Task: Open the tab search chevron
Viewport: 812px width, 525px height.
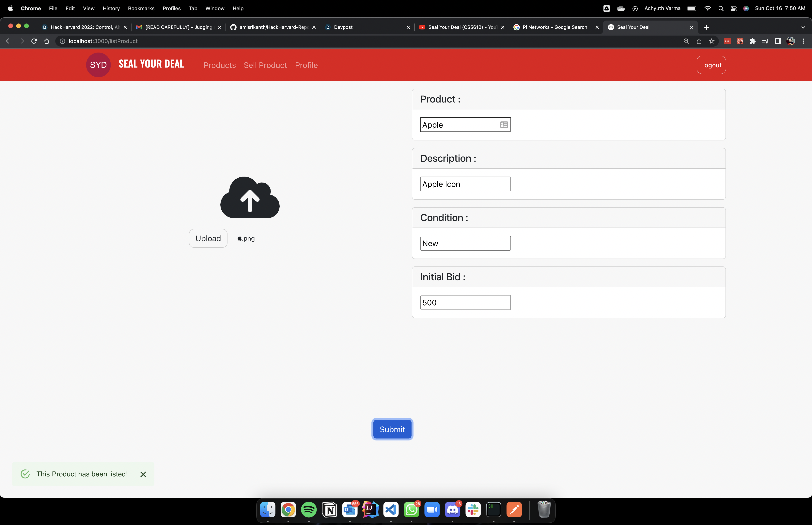Action: click(x=803, y=27)
